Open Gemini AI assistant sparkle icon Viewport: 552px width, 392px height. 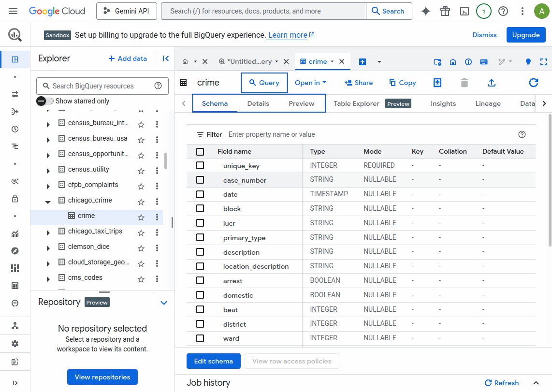click(426, 11)
